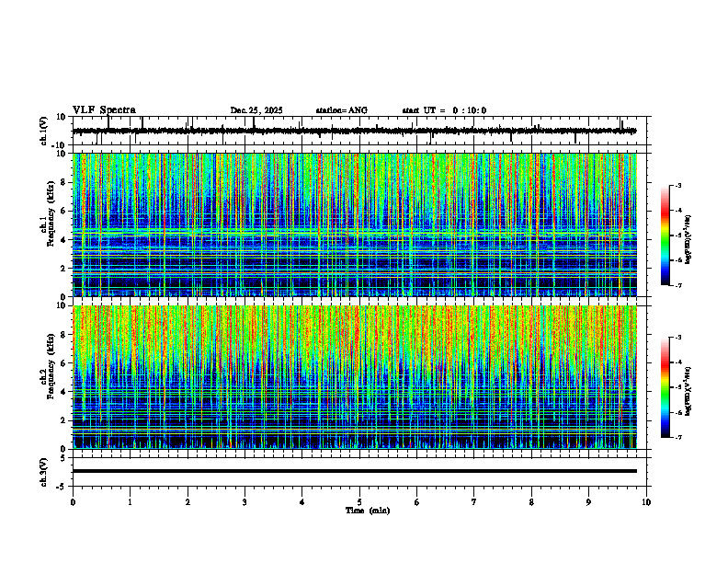Screen dimensions: 728x563
Task: Click time axis tick label "2"
Action: pyautogui.click(x=188, y=502)
